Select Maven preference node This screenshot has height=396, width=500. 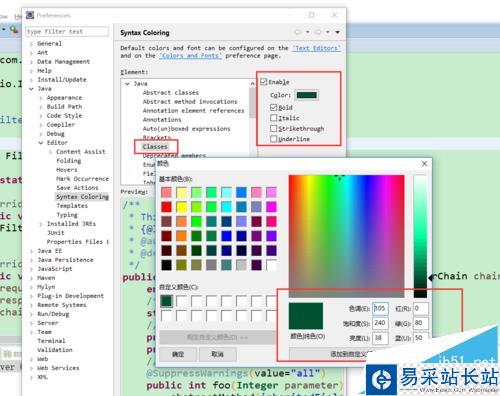tap(46, 278)
